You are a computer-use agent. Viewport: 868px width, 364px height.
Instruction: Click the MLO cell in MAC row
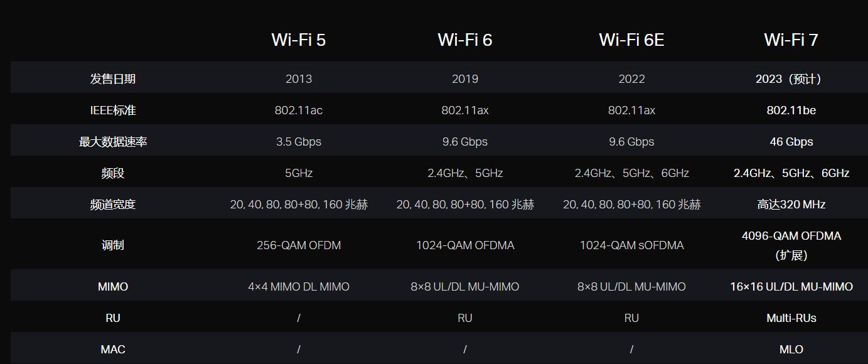point(791,350)
